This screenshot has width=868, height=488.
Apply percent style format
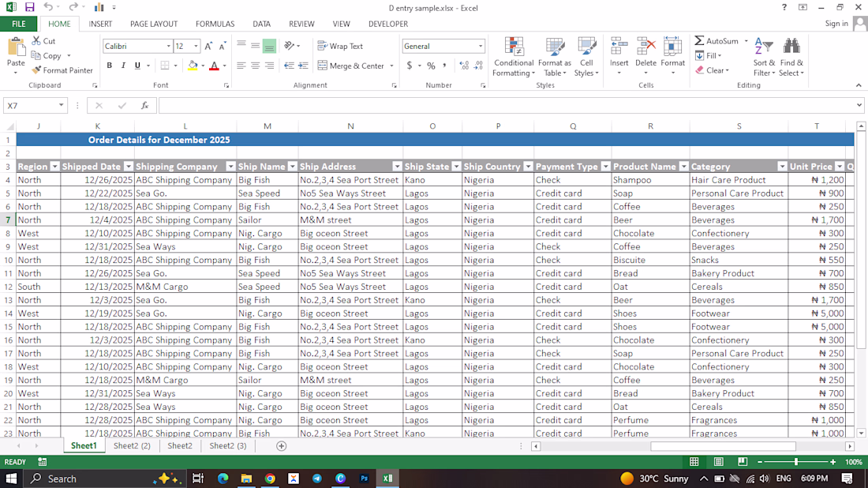point(431,66)
